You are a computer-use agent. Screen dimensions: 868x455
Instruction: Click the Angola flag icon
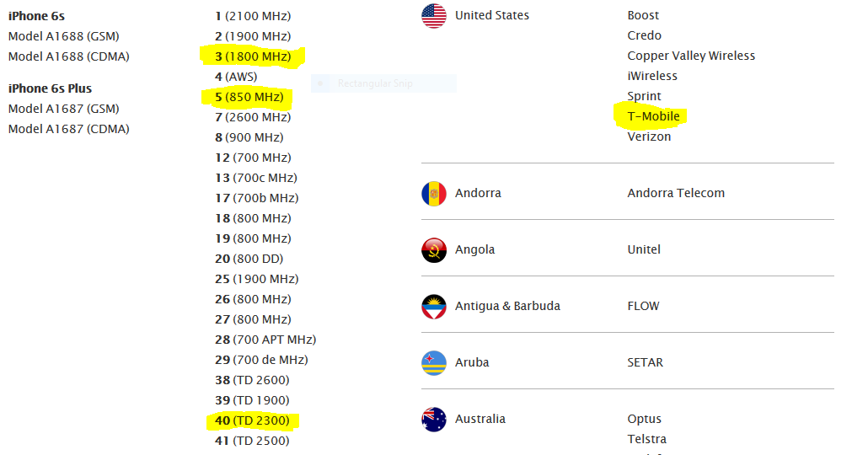coord(434,249)
